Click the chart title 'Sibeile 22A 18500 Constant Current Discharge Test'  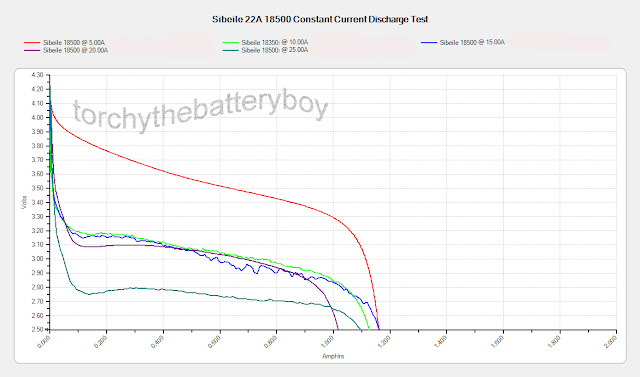320,19
